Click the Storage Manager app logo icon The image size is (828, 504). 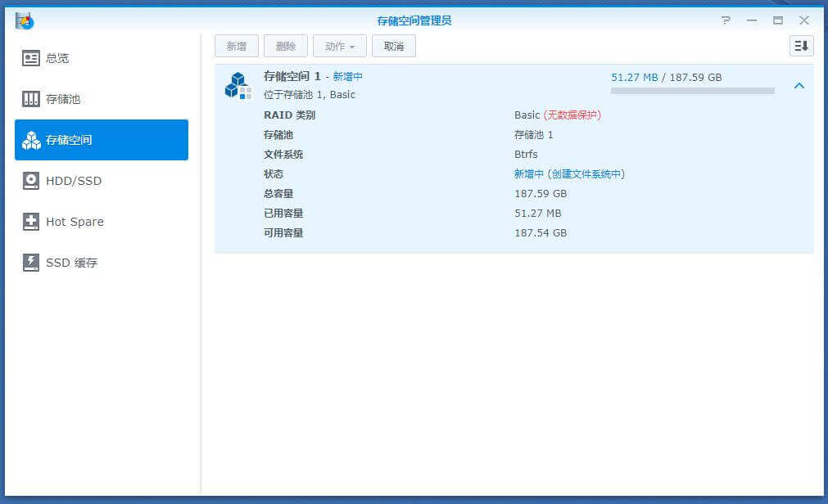(x=25, y=20)
